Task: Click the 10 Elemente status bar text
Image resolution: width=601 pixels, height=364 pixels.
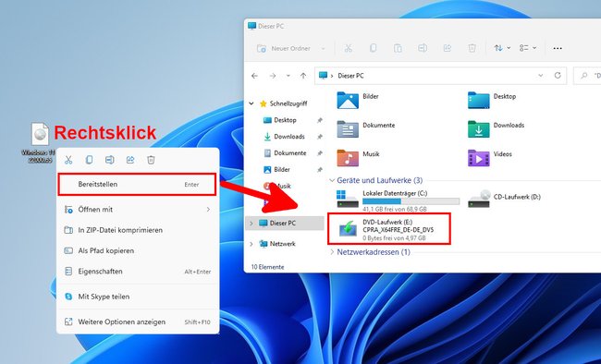Action: 267,267
